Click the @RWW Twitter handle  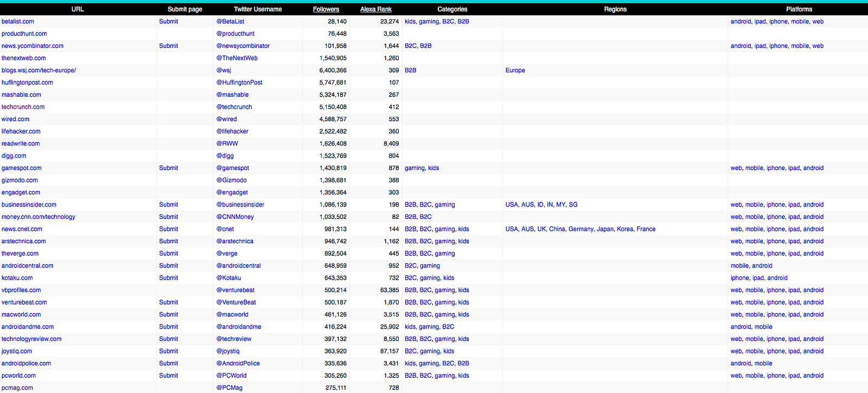coord(227,144)
